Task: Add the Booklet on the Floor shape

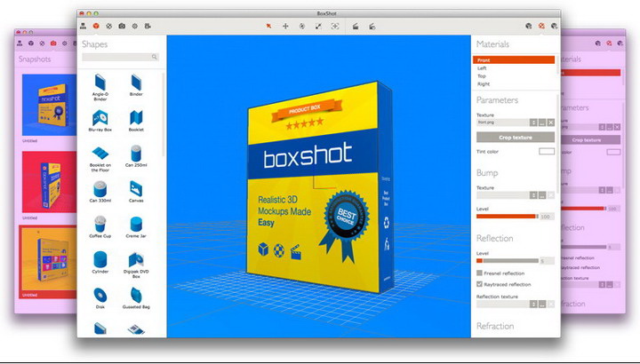Action: point(100,160)
